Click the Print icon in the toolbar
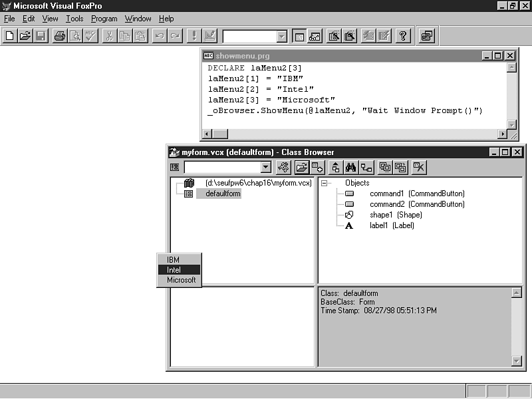Screen dimensions: 532x399 60,36
